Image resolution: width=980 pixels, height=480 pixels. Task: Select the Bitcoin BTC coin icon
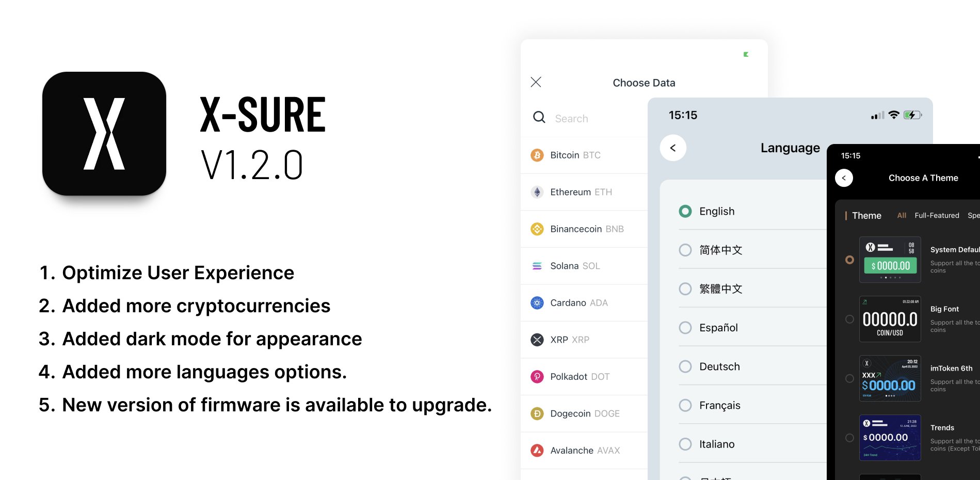[x=537, y=155]
